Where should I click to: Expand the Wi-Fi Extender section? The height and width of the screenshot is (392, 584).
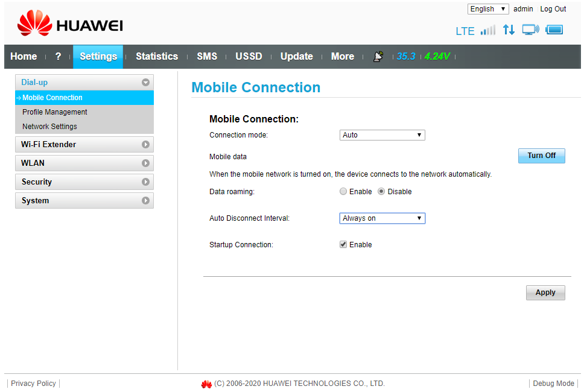[84, 145]
